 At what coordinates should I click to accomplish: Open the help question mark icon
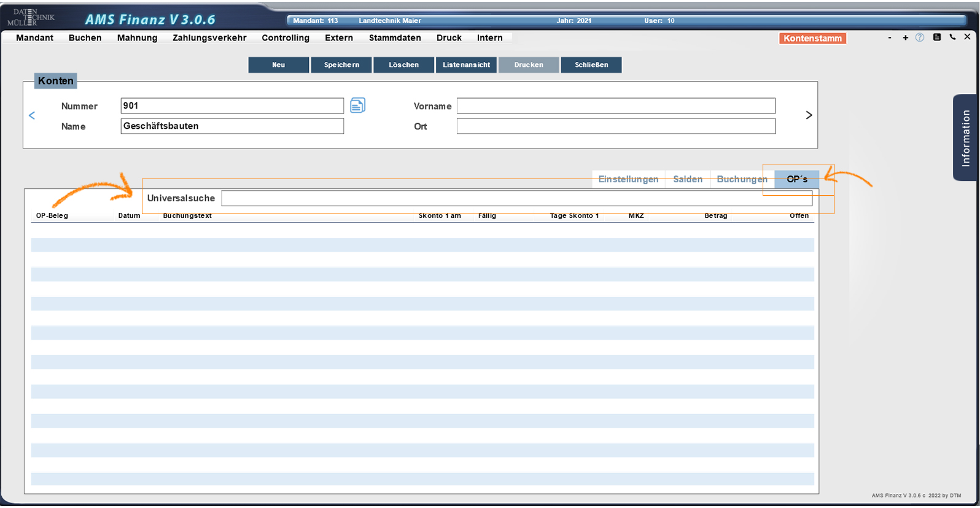(920, 37)
